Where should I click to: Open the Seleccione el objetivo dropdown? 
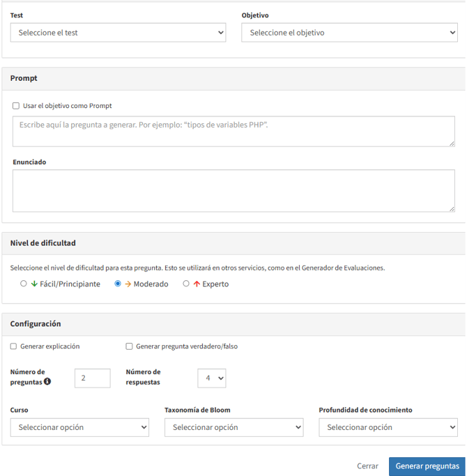[349, 33]
